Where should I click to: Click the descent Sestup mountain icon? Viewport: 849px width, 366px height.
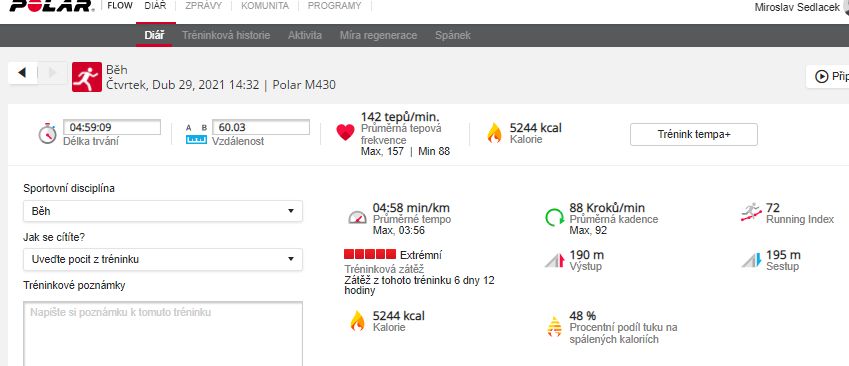[752, 260]
